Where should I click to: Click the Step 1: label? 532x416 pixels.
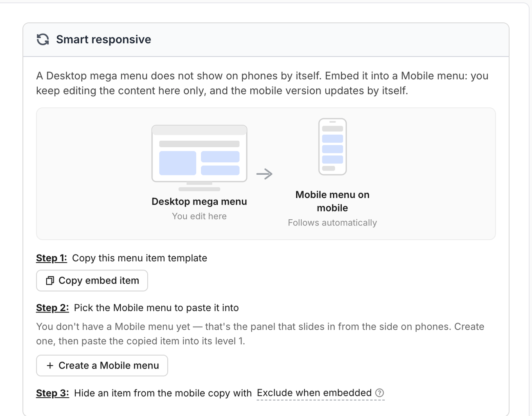click(52, 258)
